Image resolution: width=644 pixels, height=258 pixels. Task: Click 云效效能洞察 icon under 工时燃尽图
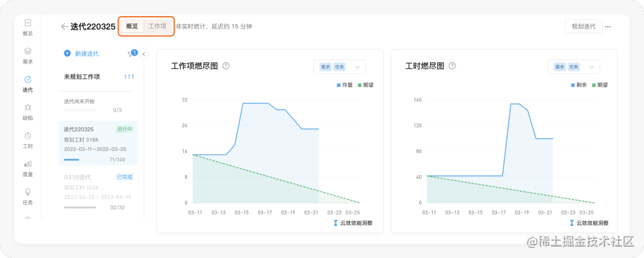572,223
